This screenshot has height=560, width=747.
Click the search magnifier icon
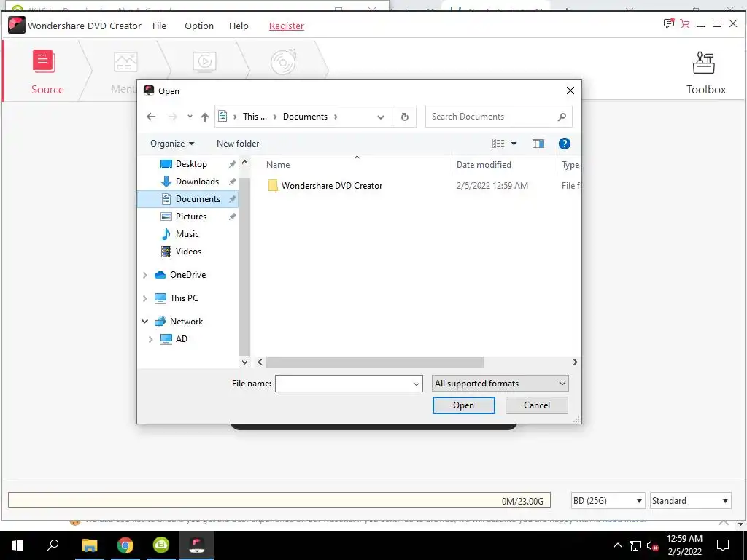click(562, 117)
